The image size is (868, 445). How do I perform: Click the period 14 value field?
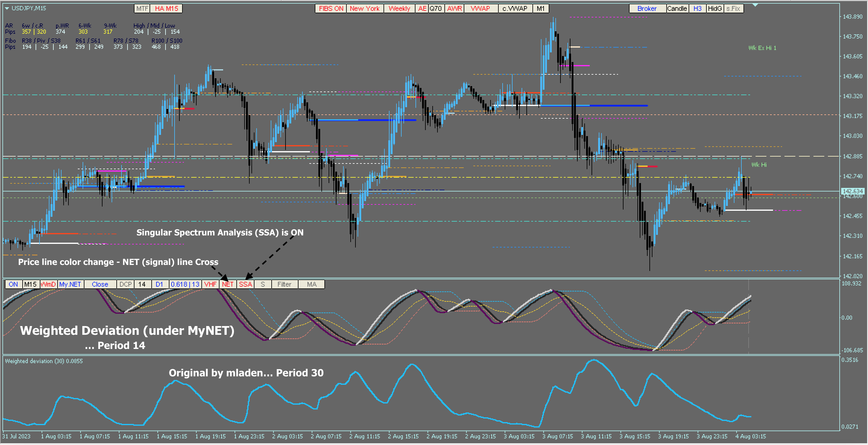[x=142, y=285]
